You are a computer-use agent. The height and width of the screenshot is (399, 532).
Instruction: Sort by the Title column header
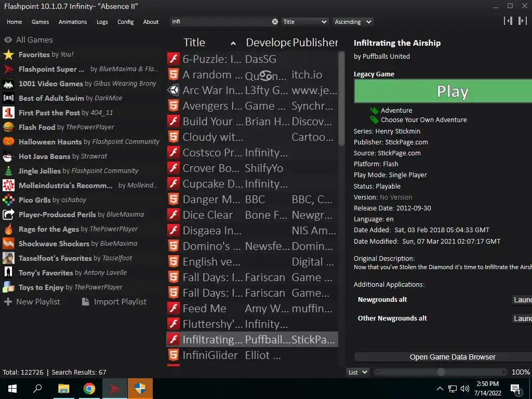[x=209, y=43]
